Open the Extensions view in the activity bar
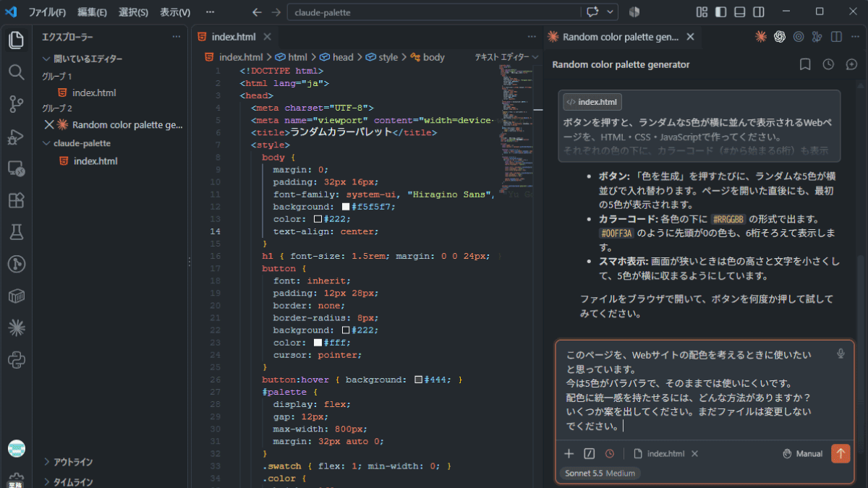 coord(16,200)
